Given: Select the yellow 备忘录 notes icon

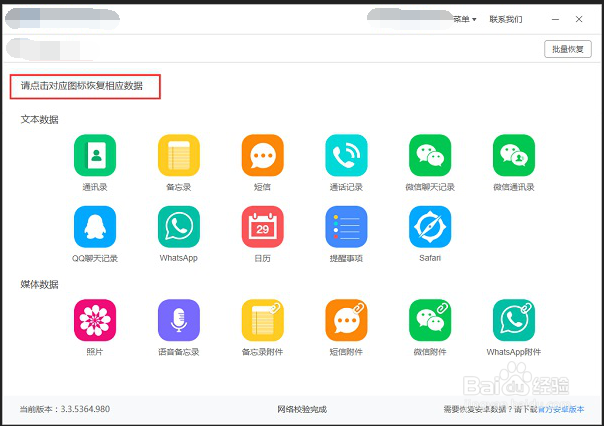Looking at the screenshot, I should [179, 155].
